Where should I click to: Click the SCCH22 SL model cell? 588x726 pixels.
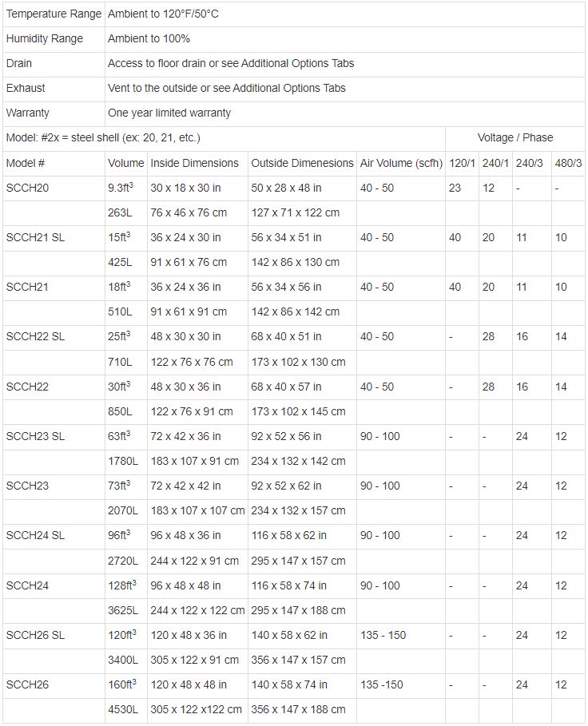35,336
